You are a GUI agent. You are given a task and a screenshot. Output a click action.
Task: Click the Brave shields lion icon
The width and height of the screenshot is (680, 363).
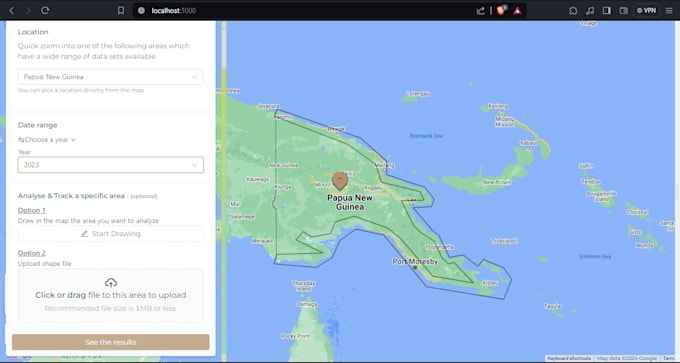click(x=501, y=10)
